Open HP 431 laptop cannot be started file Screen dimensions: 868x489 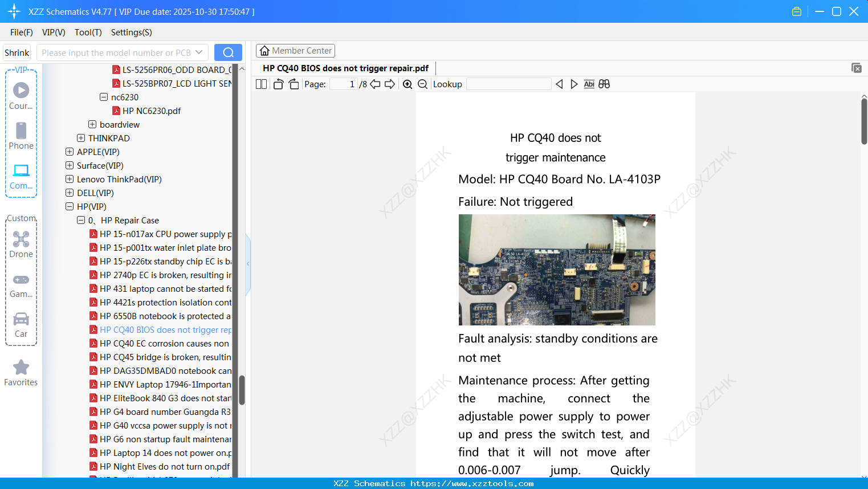tap(160, 289)
